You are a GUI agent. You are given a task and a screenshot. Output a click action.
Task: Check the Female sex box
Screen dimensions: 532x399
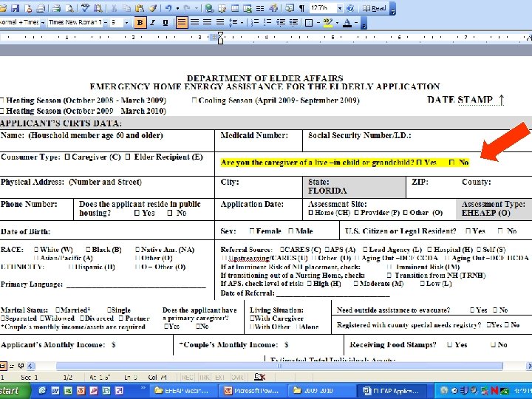(x=252, y=231)
